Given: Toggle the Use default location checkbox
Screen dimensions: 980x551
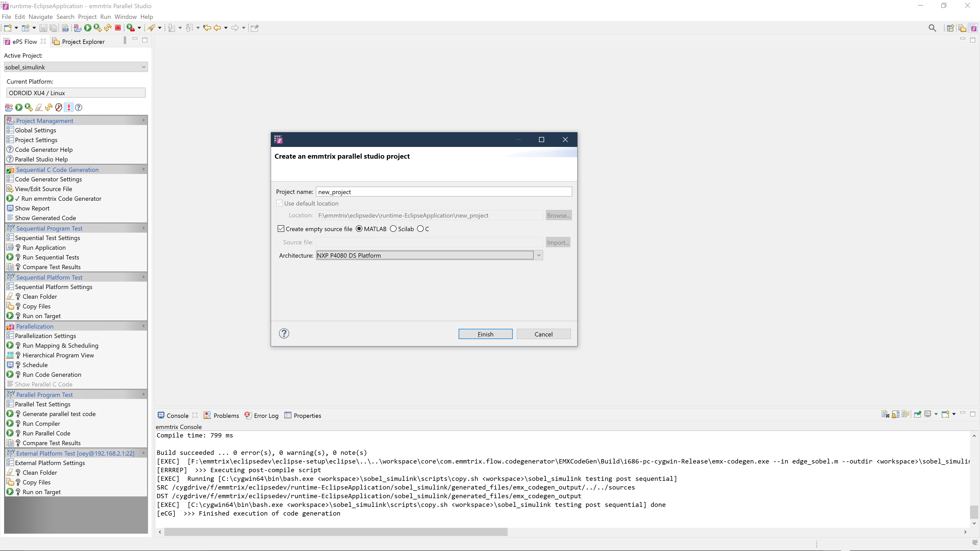Looking at the screenshot, I should (x=280, y=203).
